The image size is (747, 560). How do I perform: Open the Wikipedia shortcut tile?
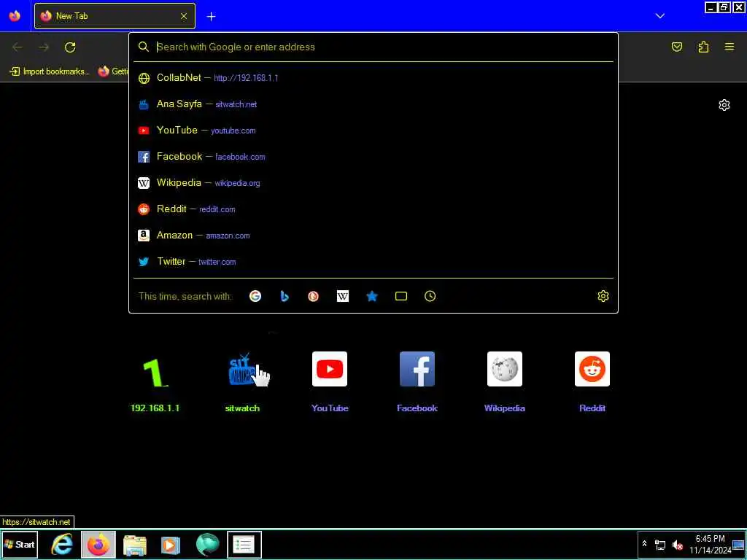(505, 381)
